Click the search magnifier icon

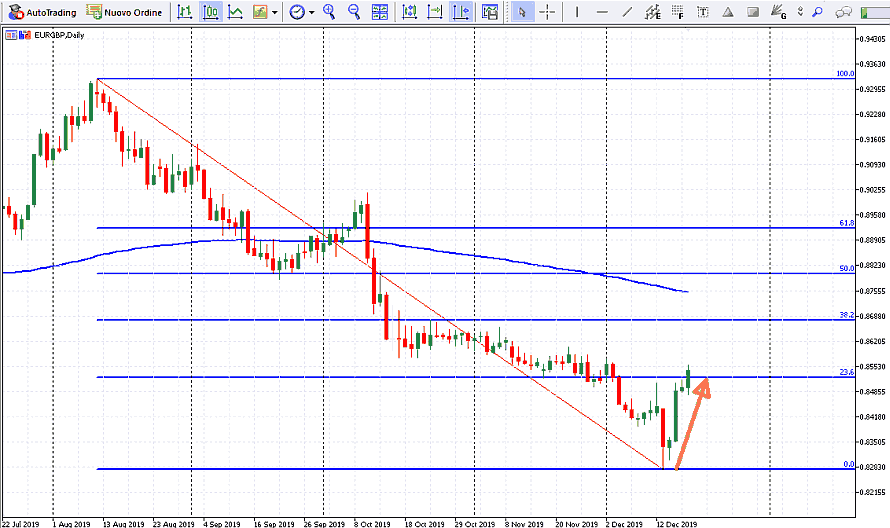tap(817, 12)
